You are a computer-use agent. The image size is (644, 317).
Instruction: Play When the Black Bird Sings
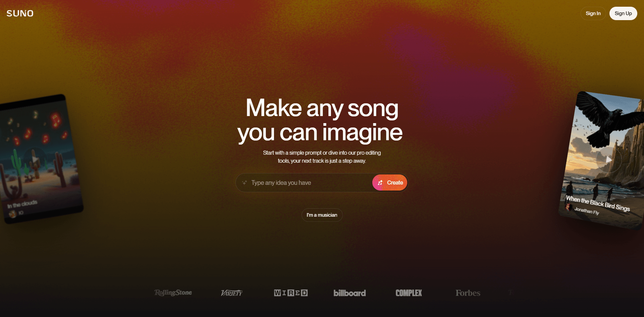click(608, 160)
